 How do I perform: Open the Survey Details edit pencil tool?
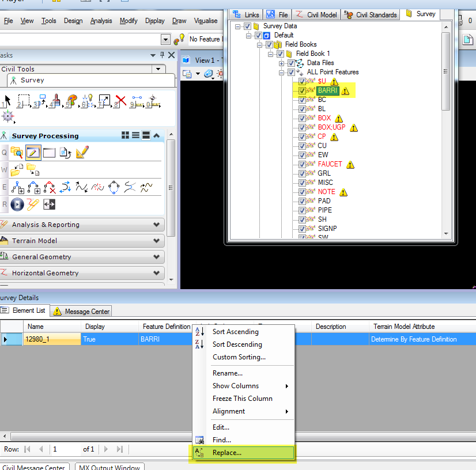coord(33,152)
